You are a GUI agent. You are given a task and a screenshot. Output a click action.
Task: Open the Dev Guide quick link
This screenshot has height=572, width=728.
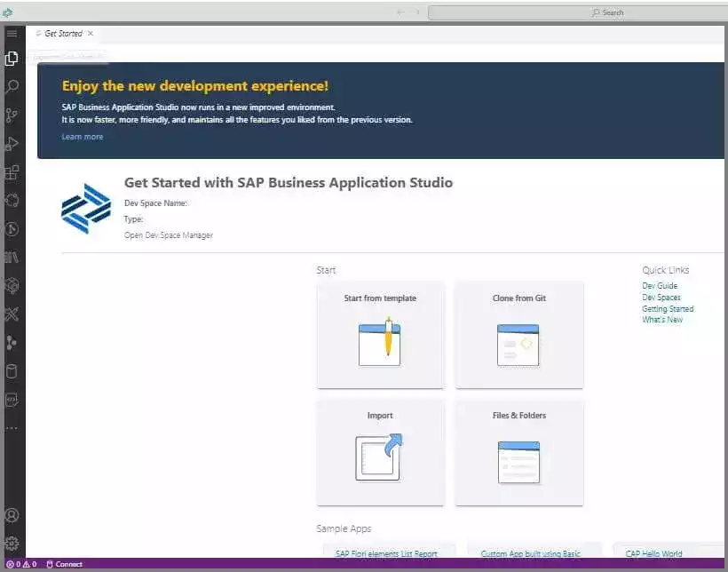coord(660,286)
